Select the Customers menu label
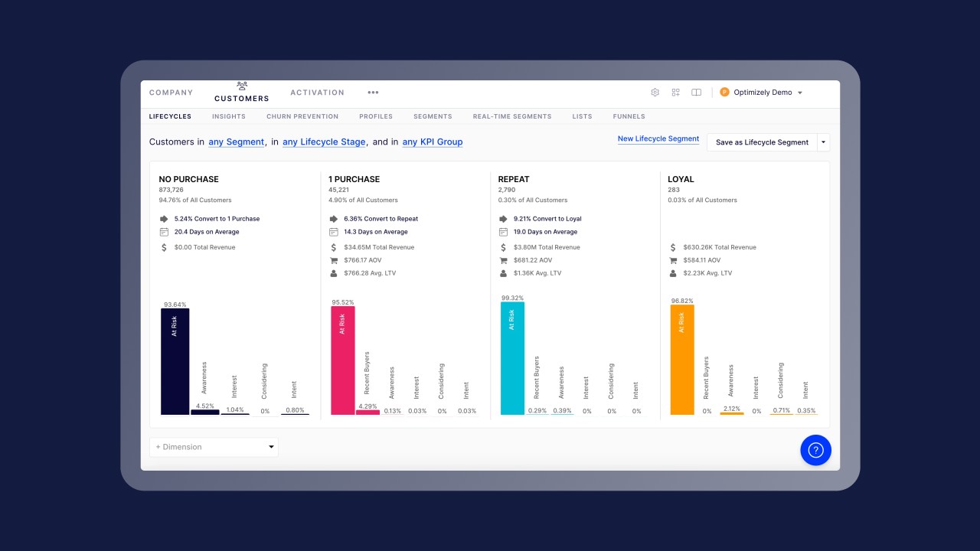This screenshot has height=551, width=980. pos(242,99)
